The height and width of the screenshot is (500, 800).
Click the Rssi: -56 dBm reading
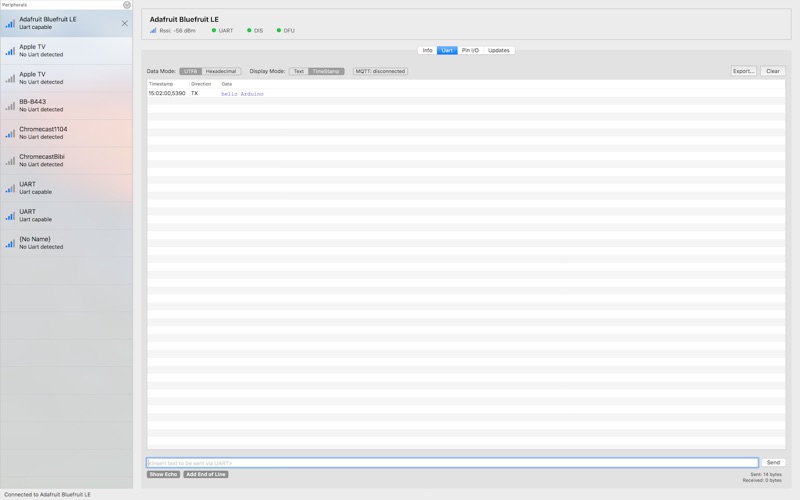coord(178,31)
